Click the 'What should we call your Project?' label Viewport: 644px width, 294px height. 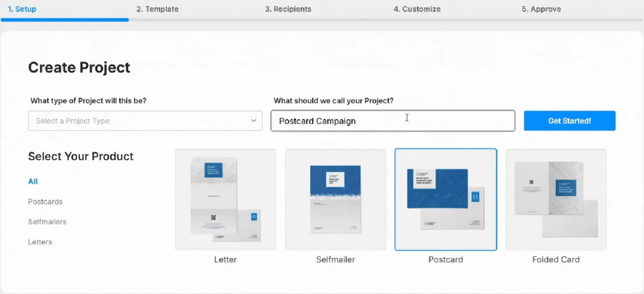tap(334, 101)
